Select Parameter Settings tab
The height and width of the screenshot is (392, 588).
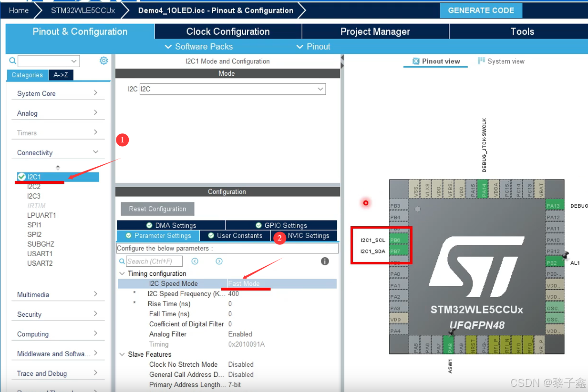coord(158,236)
